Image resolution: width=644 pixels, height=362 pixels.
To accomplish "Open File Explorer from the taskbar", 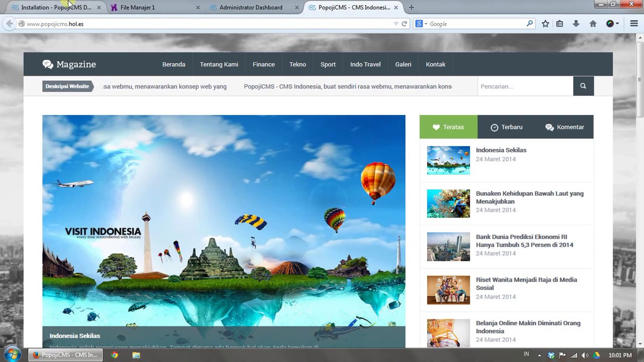I will click(x=136, y=355).
